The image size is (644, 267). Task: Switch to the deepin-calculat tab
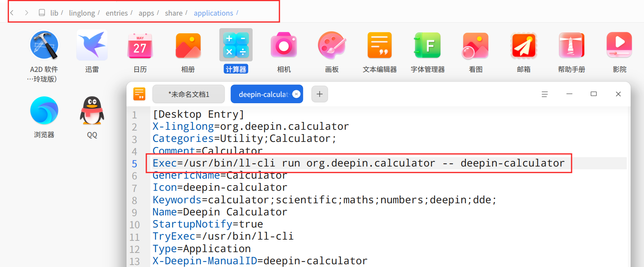263,94
